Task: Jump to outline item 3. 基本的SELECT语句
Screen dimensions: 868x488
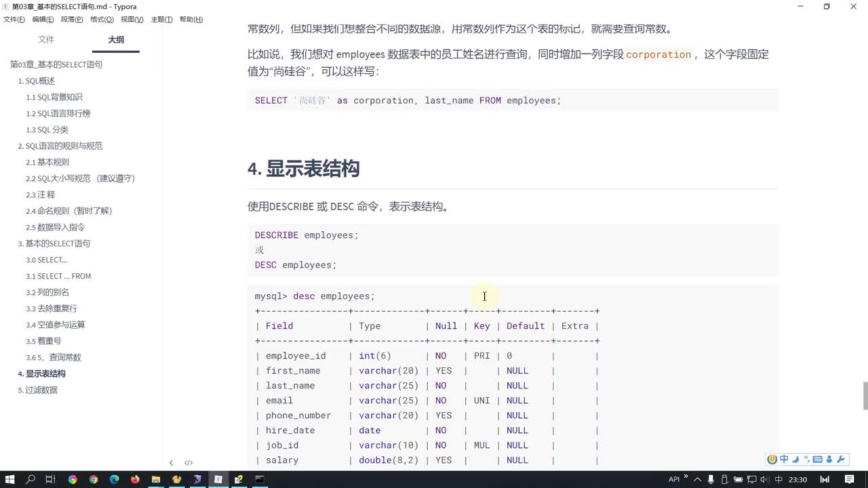Action: coord(54,243)
